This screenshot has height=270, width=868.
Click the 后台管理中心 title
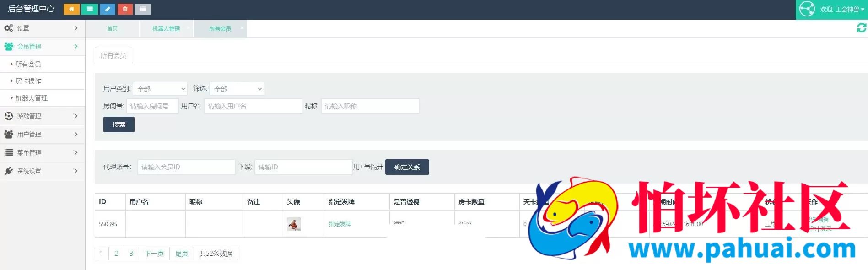tap(31, 9)
